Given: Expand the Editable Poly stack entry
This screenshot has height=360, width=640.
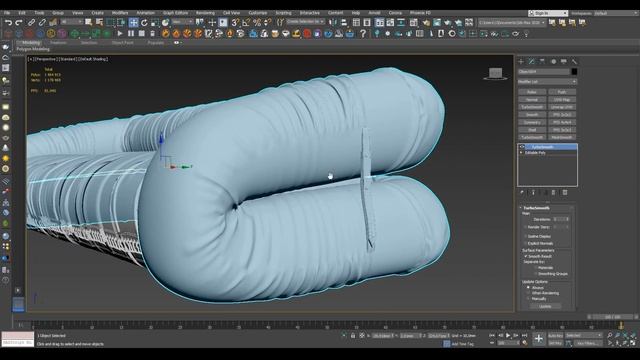Looking at the screenshot, I should (521, 153).
